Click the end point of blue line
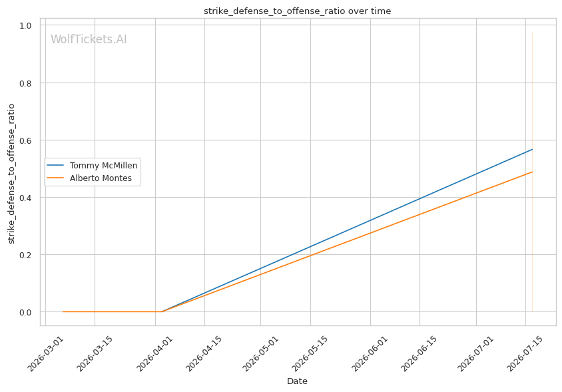 coord(532,150)
